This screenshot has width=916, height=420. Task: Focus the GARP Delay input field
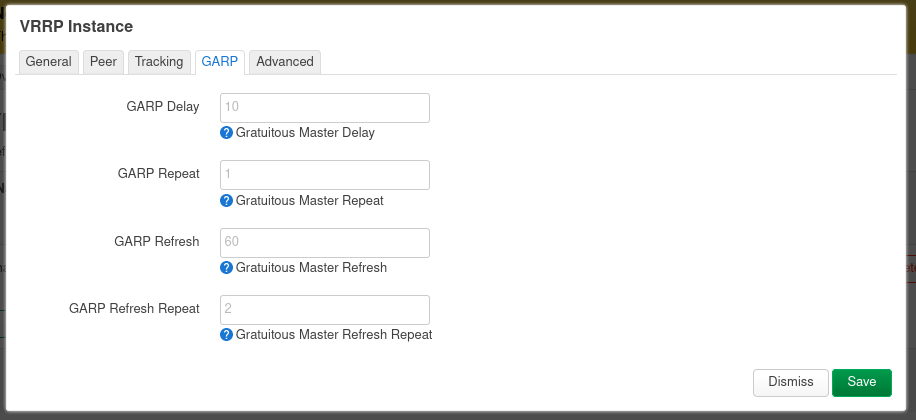(325, 108)
